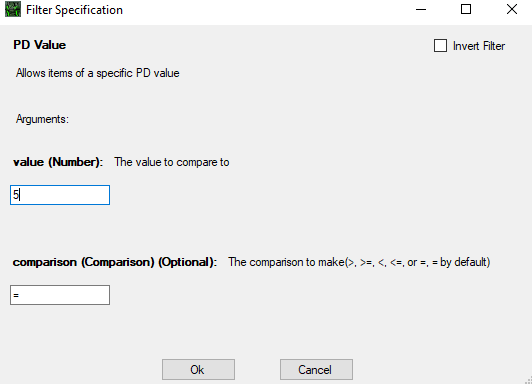532x384 pixels.
Task: Focus the comparison input field containing equals
Action: (60, 295)
